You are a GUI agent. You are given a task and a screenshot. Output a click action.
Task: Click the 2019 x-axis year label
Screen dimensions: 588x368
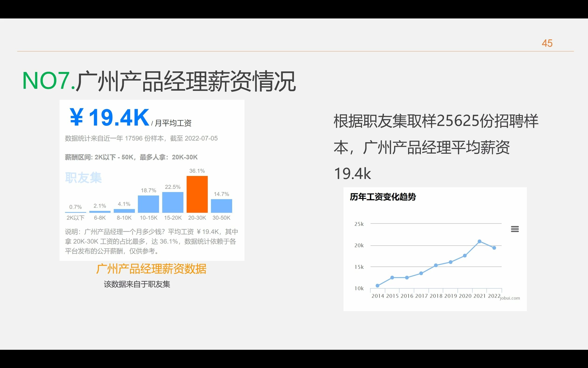pos(451,296)
